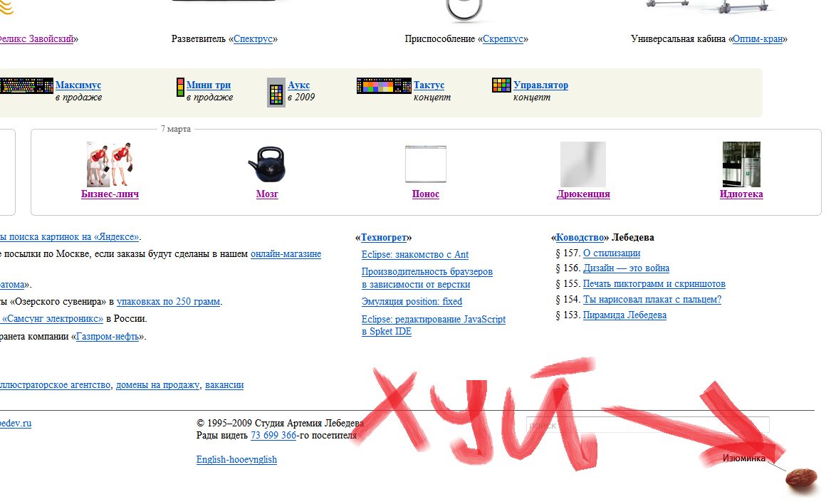Open the Оптим-кран link
This screenshot has height=504, width=826.
pyautogui.click(x=758, y=39)
